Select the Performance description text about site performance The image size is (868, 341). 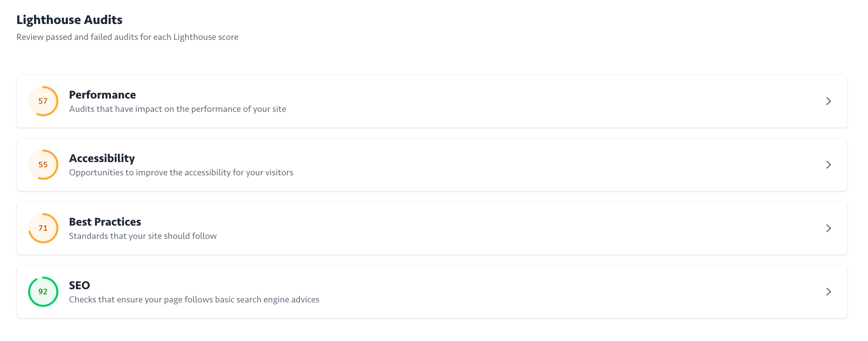coord(177,109)
